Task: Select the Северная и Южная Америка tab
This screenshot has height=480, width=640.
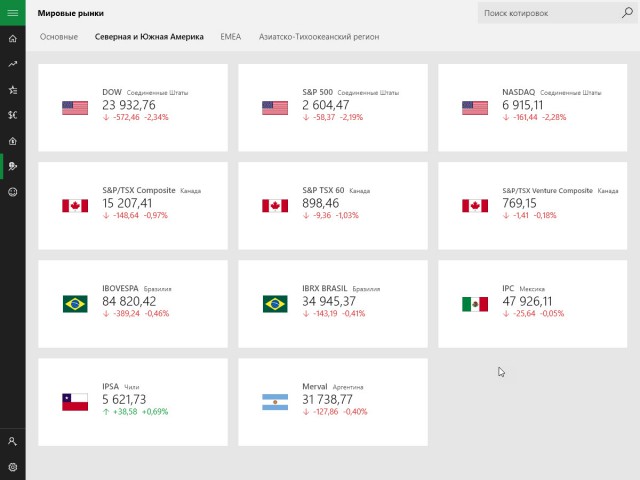Action: (x=149, y=37)
